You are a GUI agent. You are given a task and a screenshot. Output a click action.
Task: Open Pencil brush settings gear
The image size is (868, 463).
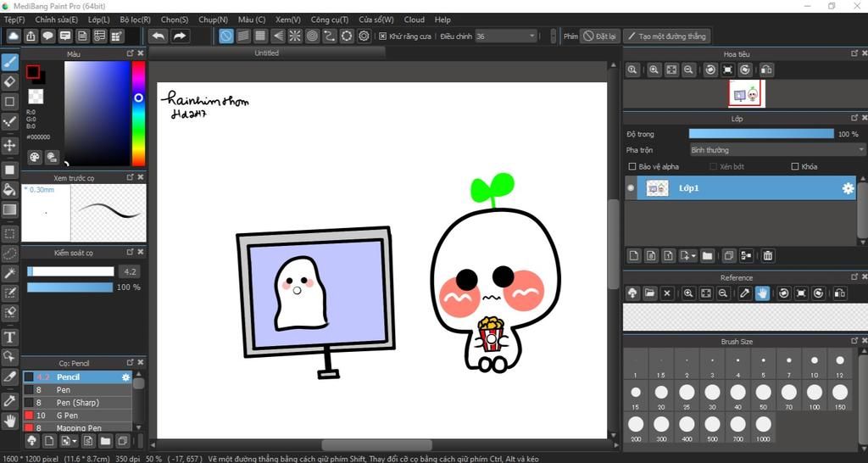(125, 377)
